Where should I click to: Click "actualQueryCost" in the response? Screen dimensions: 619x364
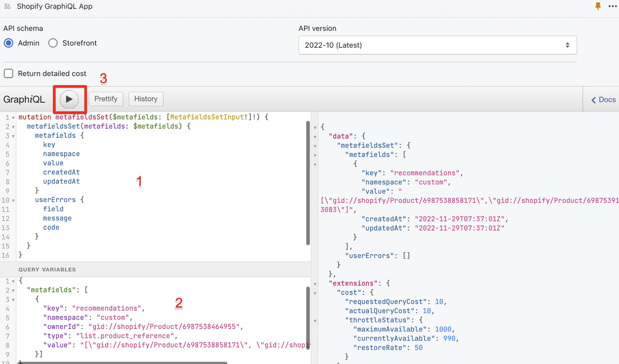click(380, 311)
